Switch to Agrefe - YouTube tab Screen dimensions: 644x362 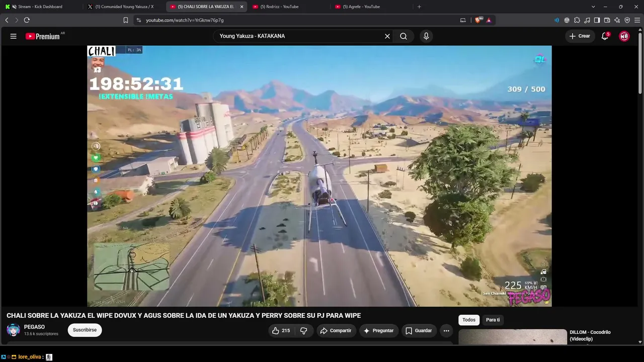point(371,7)
